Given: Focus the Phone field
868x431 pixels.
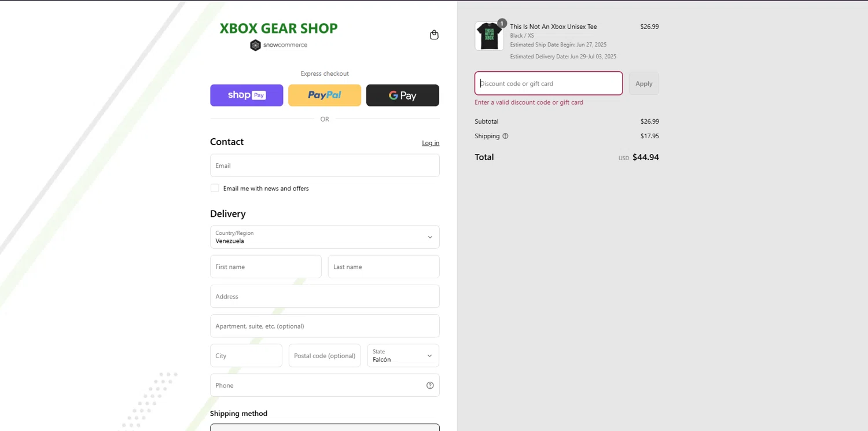Looking at the screenshot, I should click(x=325, y=385).
